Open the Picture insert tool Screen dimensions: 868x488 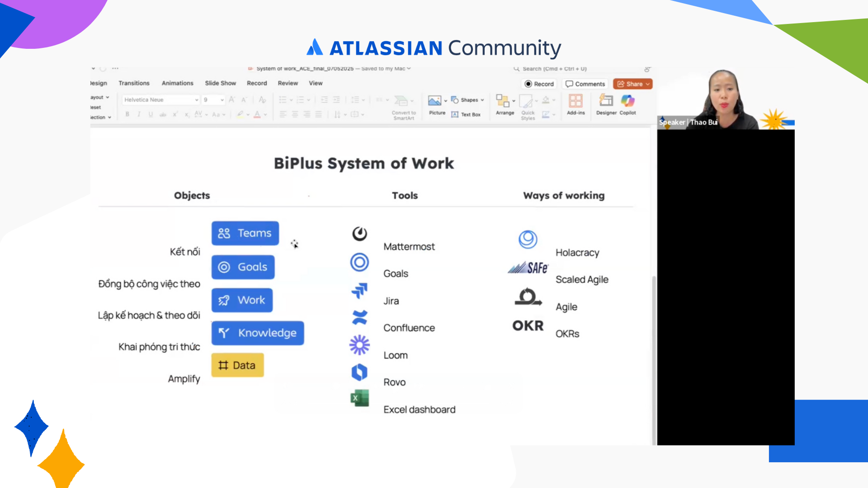click(x=437, y=105)
